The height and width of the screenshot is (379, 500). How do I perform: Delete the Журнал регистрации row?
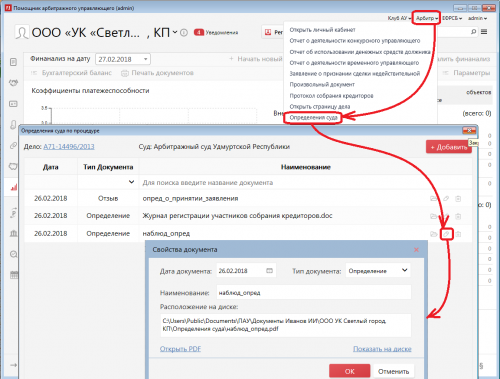coord(458,216)
